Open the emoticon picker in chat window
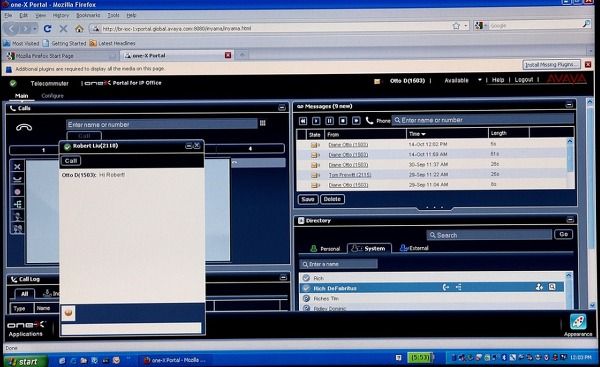This screenshot has height=367, width=600. [68, 313]
